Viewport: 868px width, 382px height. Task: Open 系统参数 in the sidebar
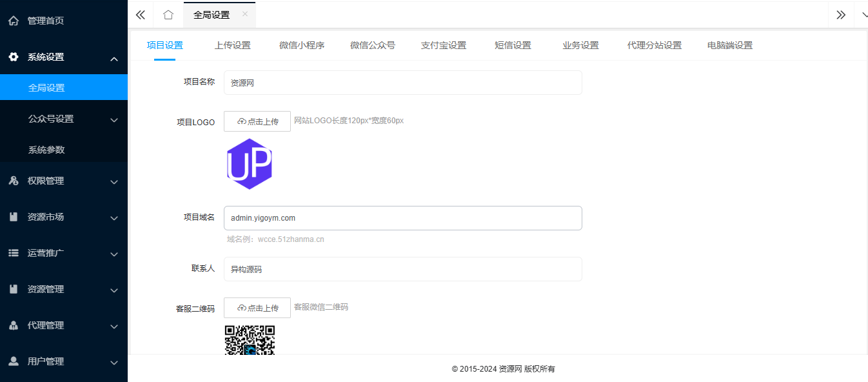[46, 150]
